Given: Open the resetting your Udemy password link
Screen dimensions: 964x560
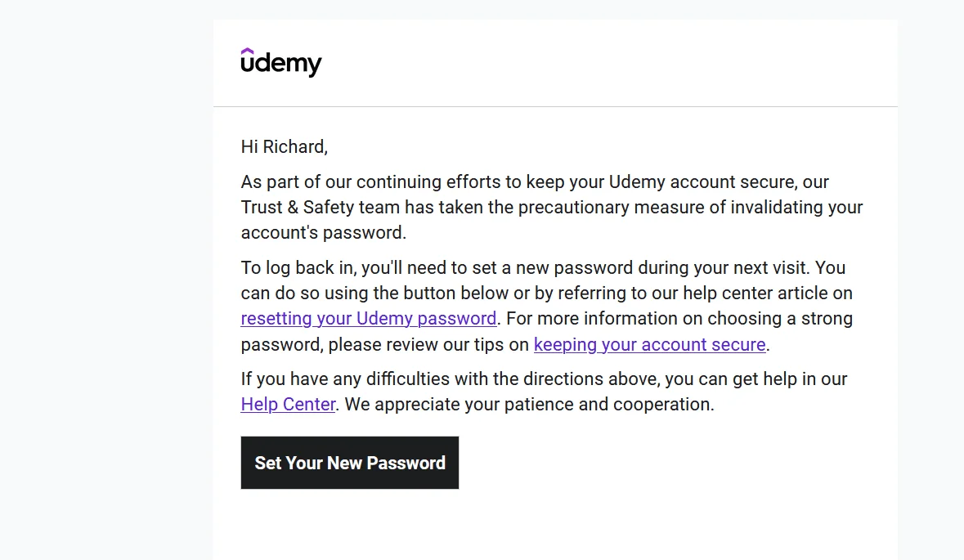Looking at the screenshot, I should pyautogui.click(x=368, y=318).
